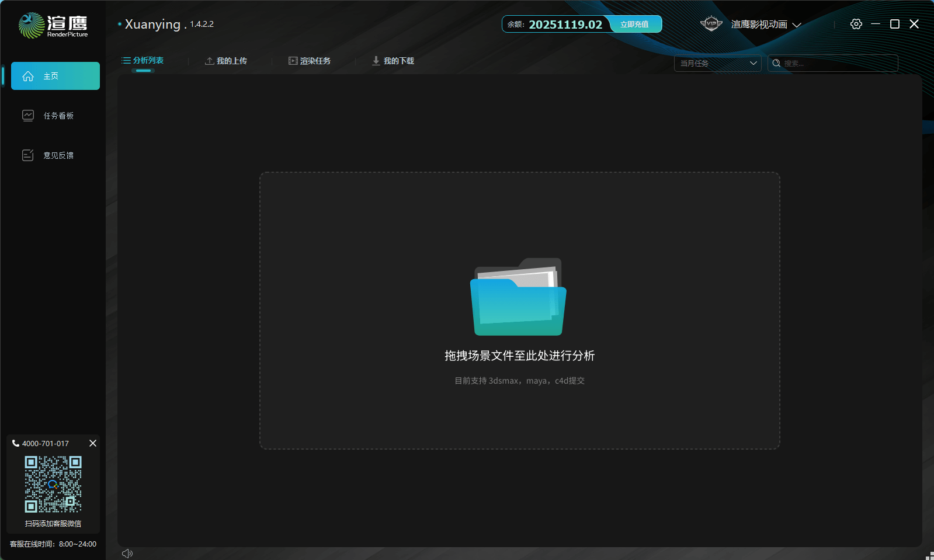The width and height of the screenshot is (934, 560).
Task: Click the text 目前支持 3dsmax, maya, c4d提交
Action: pyautogui.click(x=520, y=381)
